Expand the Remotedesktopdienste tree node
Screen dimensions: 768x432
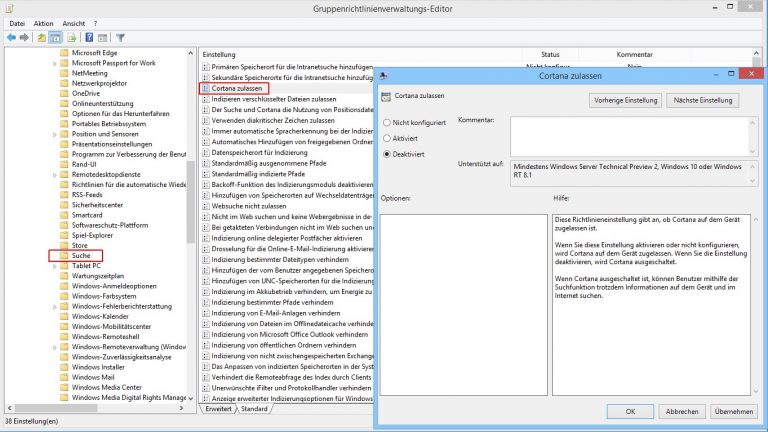point(55,175)
